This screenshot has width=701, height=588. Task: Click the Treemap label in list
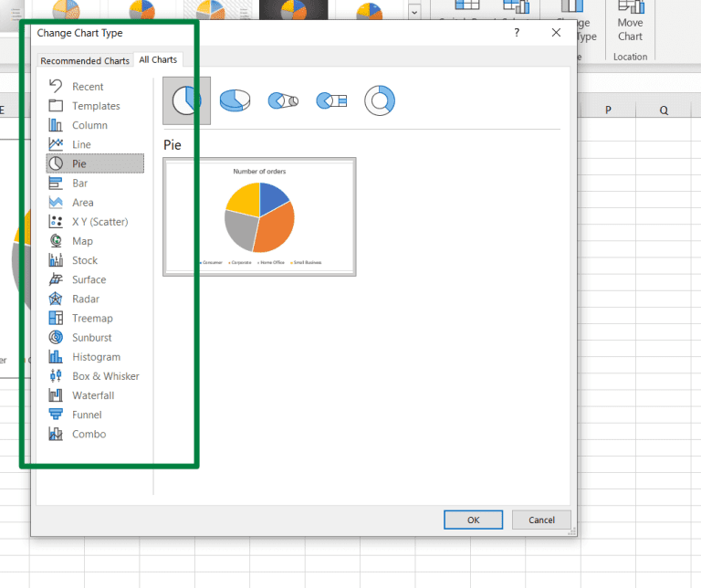coord(92,319)
